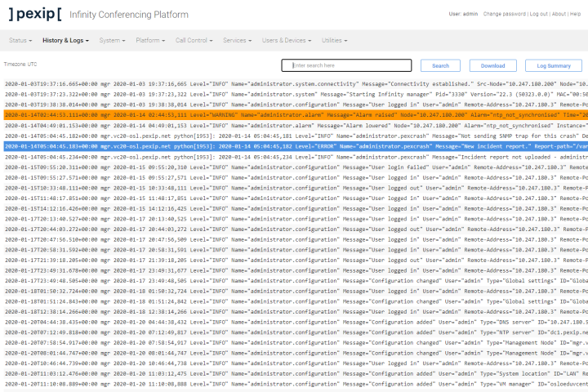Click the 2020-01-18 12:38:14 User logged in entry
Image resolution: width=588 pixels, height=392 pixels.
tap(296, 312)
